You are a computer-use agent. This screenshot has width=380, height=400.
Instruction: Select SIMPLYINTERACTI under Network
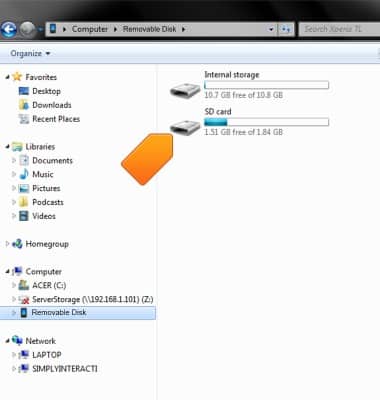pyautogui.click(x=65, y=369)
